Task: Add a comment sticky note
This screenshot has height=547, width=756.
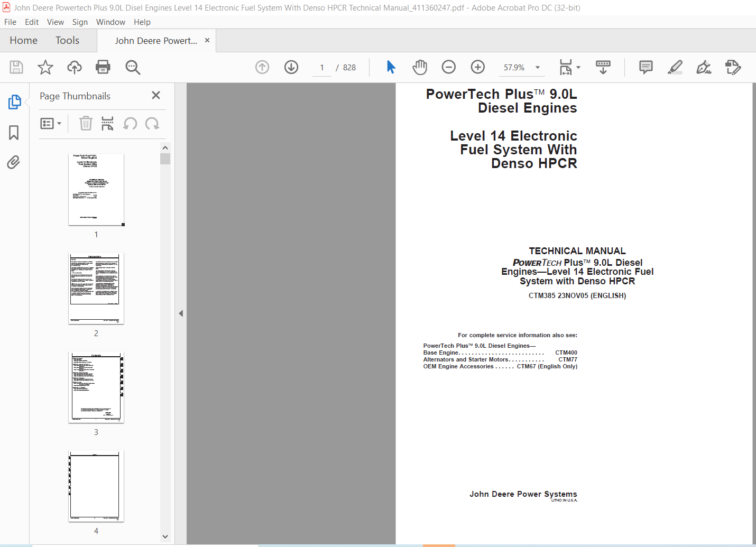Action: pyautogui.click(x=646, y=67)
